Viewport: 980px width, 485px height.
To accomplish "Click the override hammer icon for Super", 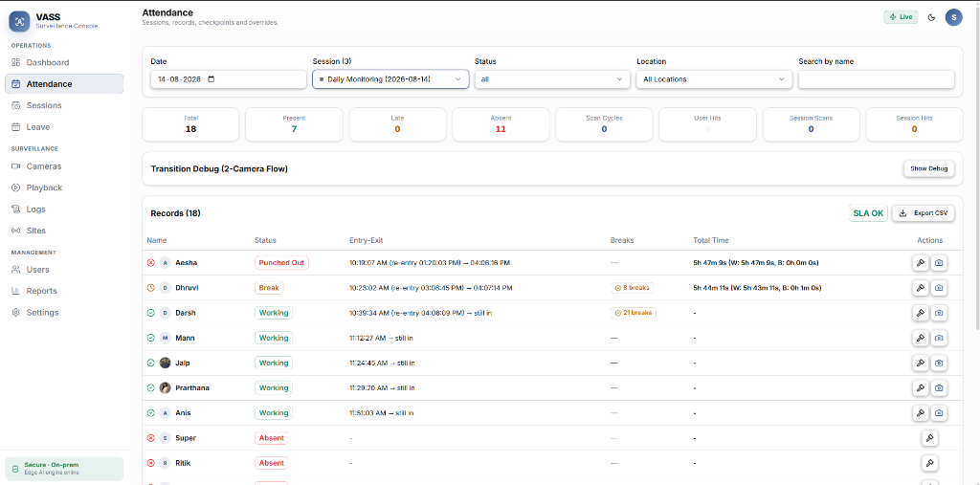I will (x=929, y=438).
